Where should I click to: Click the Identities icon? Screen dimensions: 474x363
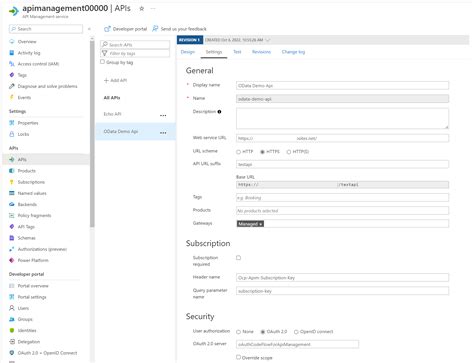pyautogui.click(x=12, y=330)
